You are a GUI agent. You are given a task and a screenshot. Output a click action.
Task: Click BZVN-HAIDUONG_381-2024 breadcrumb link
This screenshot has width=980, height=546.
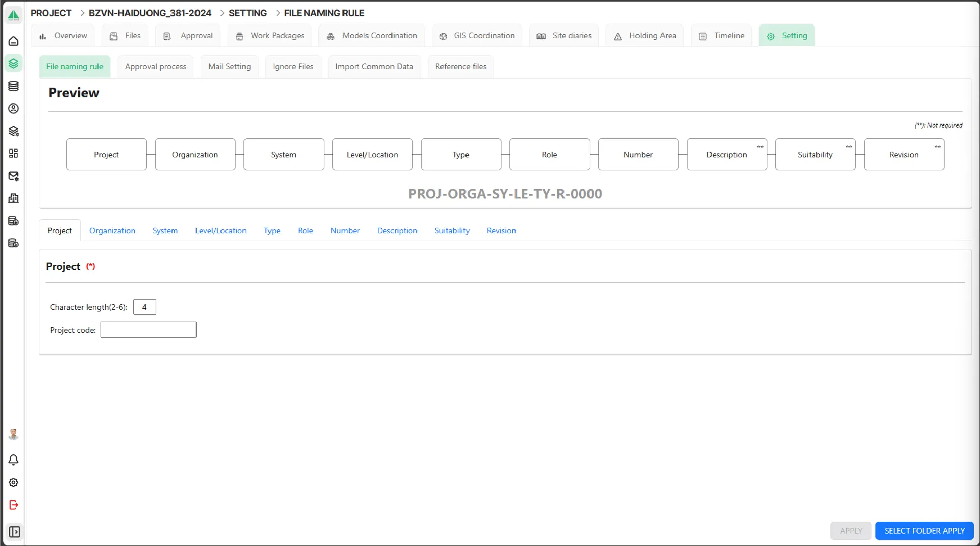(150, 13)
